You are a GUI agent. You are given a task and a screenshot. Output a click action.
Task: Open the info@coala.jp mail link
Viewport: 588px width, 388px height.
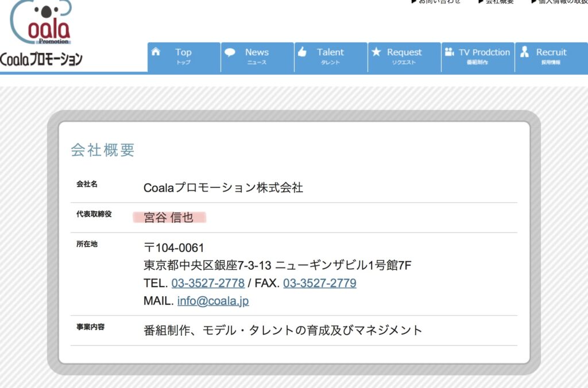click(x=213, y=301)
